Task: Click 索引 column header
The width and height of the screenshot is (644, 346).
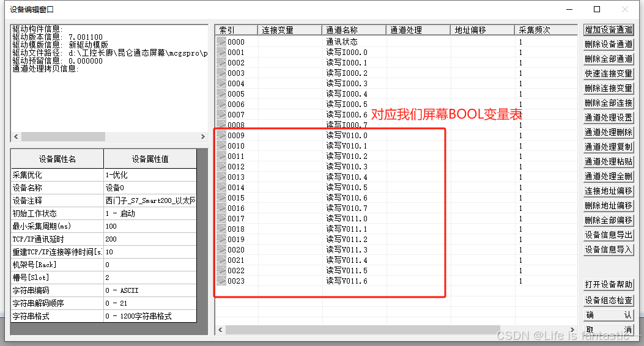Action: pyautogui.click(x=236, y=30)
